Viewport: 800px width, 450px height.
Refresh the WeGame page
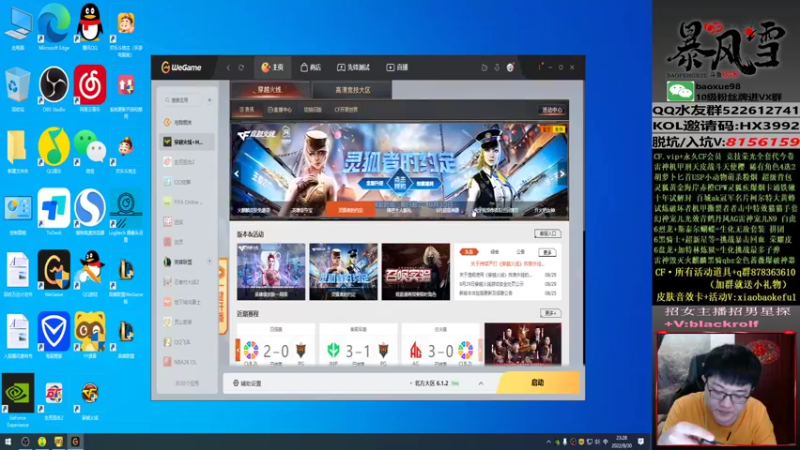click(x=241, y=67)
